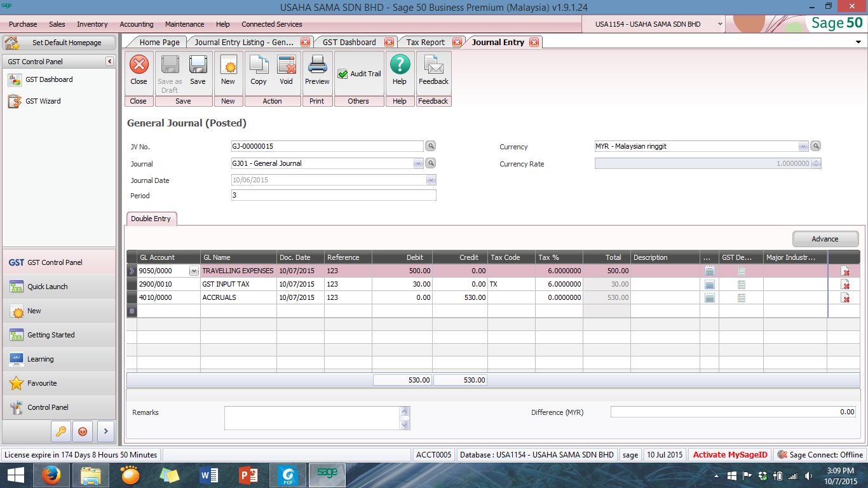
Task: Open Getting Started in the sidebar
Action: click(x=59, y=335)
